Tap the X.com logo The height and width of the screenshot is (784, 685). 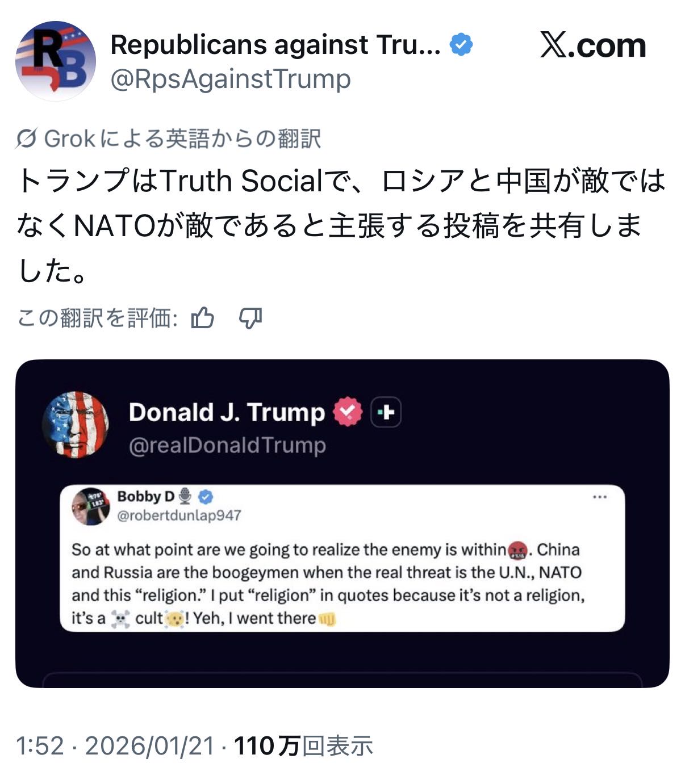[592, 45]
